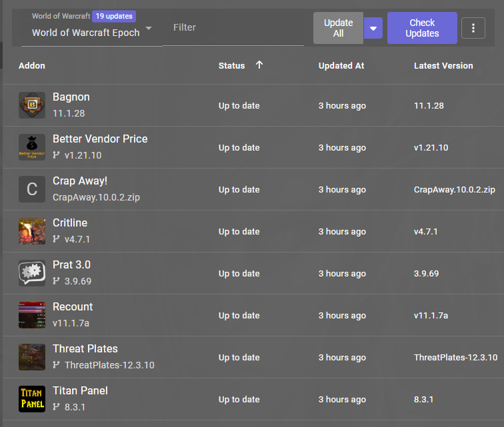
Task: Click the Recount addon thumbnail
Action: tap(32, 315)
